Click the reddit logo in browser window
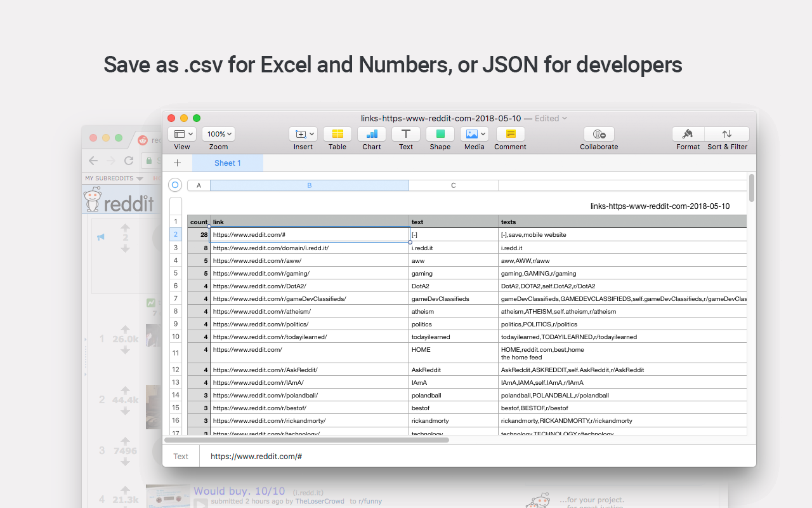Image resolution: width=812 pixels, height=508 pixels. pyautogui.click(x=119, y=200)
